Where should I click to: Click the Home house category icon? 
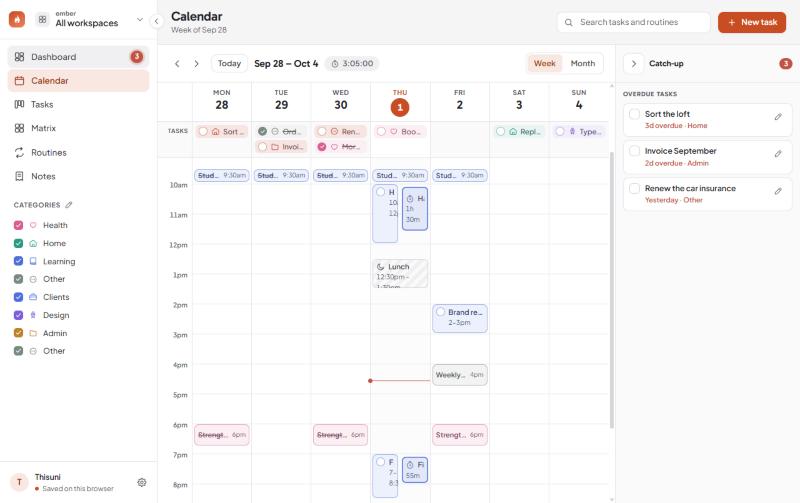(x=33, y=243)
